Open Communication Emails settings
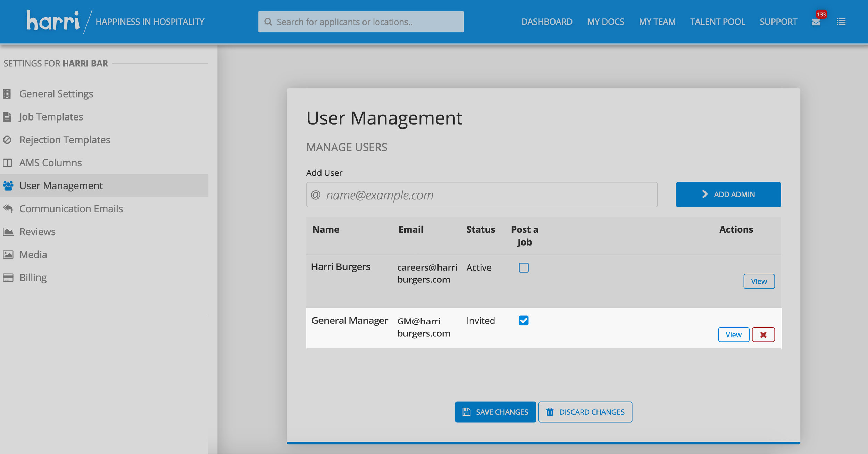The height and width of the screenshot is (454, 868). 71,208
